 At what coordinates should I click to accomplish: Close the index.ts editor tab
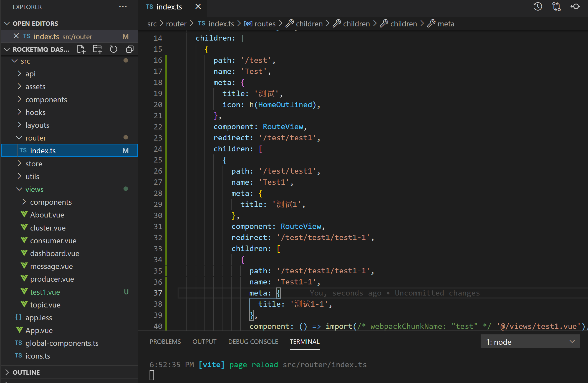198,6
